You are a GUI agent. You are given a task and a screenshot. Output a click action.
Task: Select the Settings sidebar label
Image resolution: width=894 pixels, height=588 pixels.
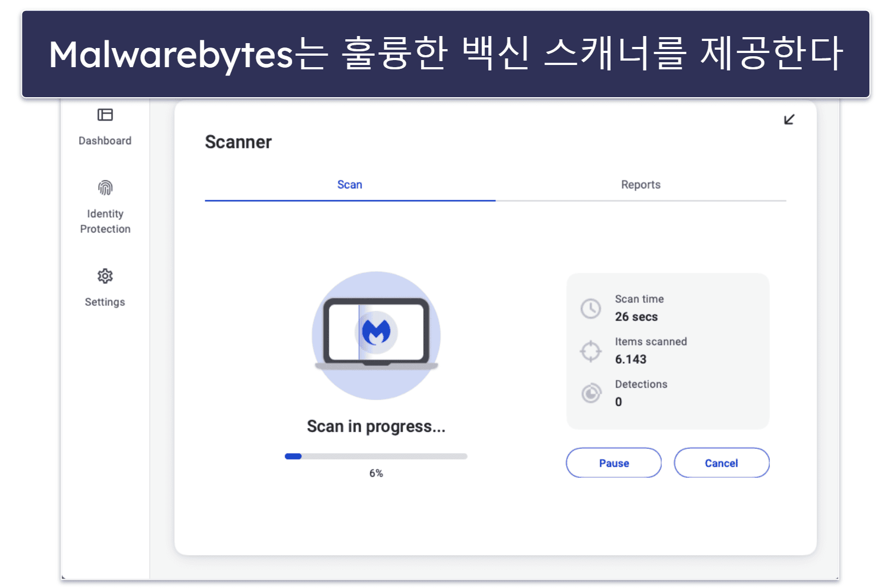[x=105, y=302]
